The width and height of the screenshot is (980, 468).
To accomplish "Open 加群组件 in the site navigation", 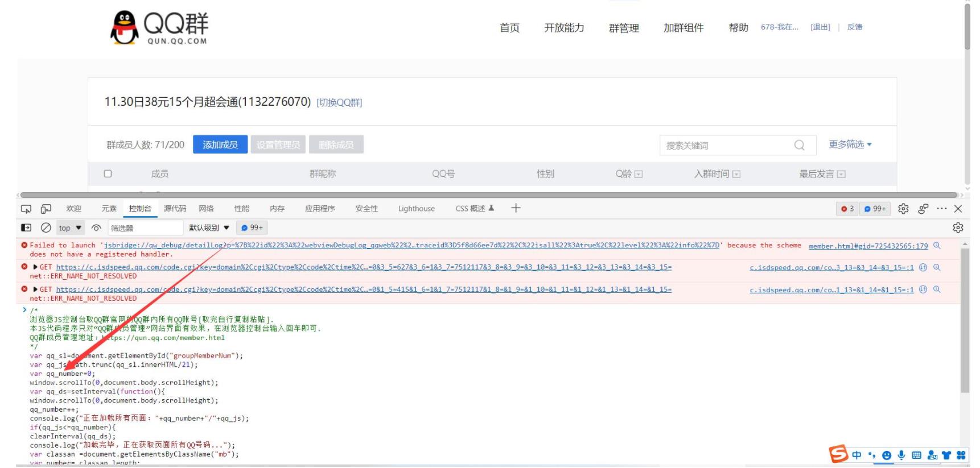I will click(x=683, y=28).
